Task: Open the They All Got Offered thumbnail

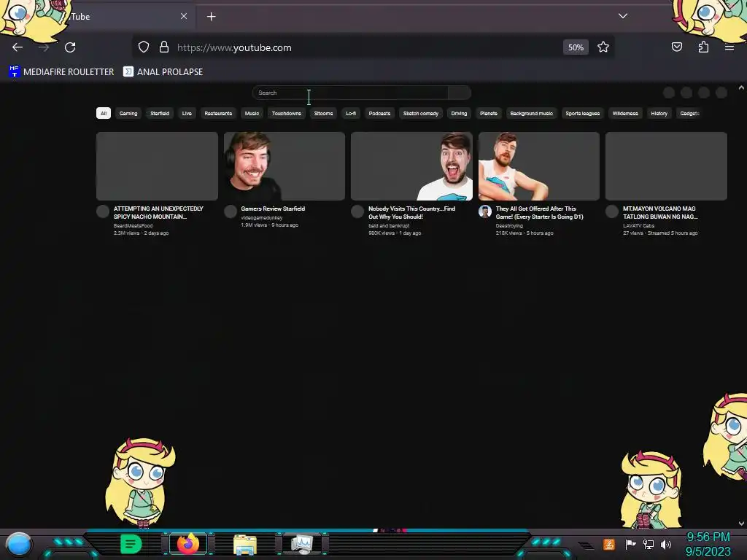Action: 539,166
